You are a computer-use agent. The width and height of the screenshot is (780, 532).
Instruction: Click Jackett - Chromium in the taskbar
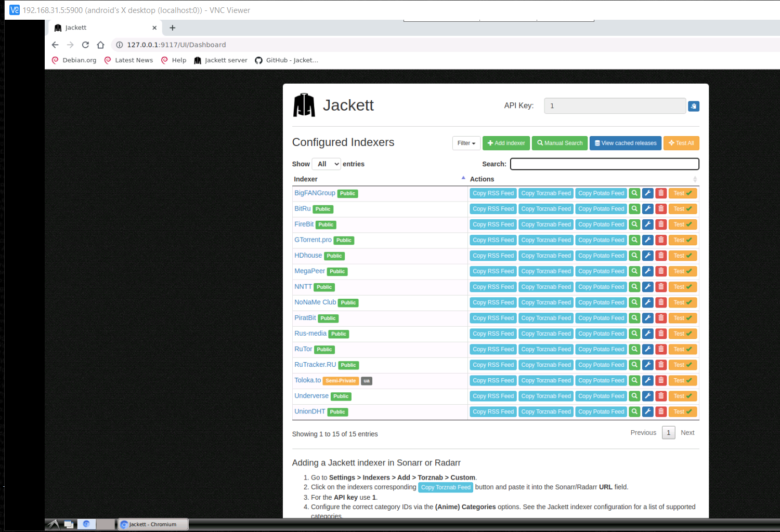153,524
